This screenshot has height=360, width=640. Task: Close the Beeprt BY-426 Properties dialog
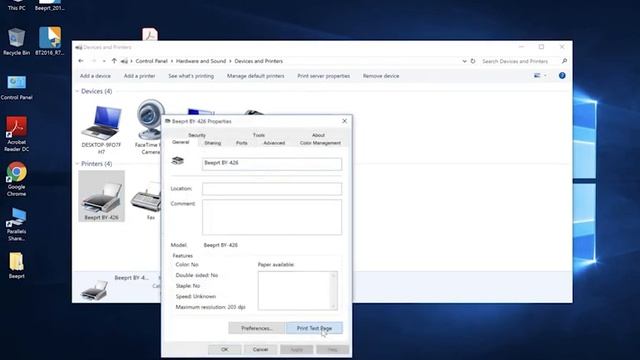344,121
